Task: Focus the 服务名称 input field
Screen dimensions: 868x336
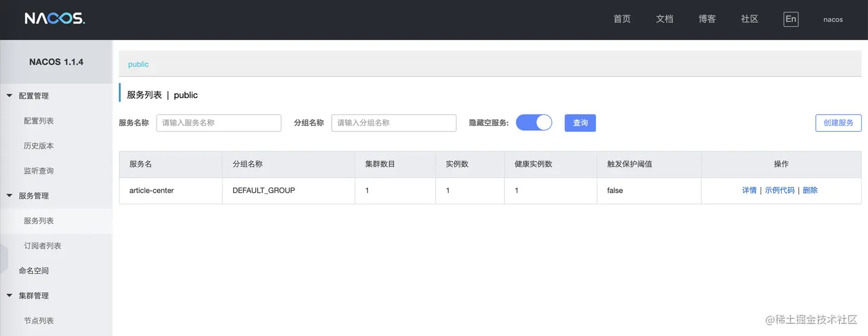Action: click(x=219, y=123)
